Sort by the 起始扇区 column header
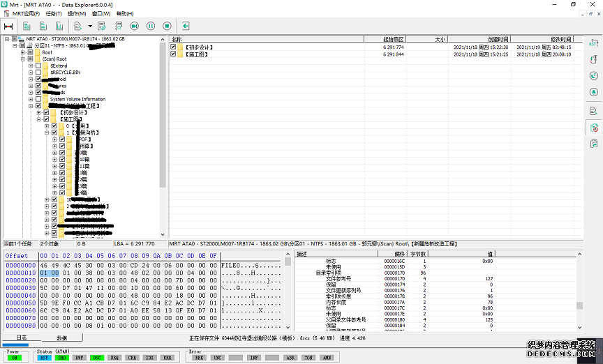The height and width of the screenshot is (364, 603). coord(385,39)
